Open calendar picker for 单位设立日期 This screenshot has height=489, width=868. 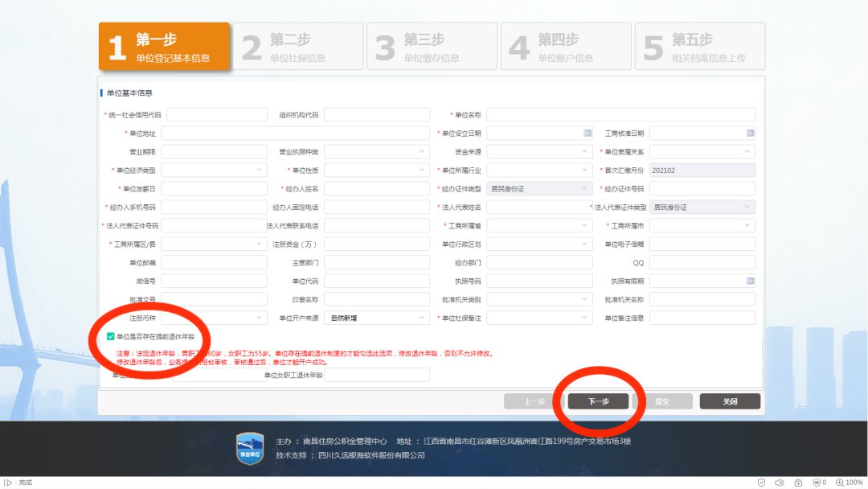(x=587, y=133)
